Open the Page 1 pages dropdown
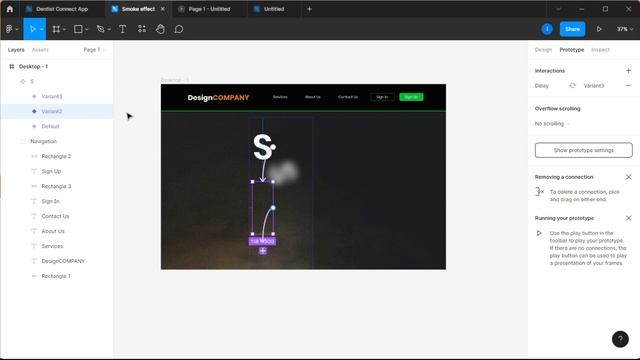The image size is (640, 360). click(94, 50)
